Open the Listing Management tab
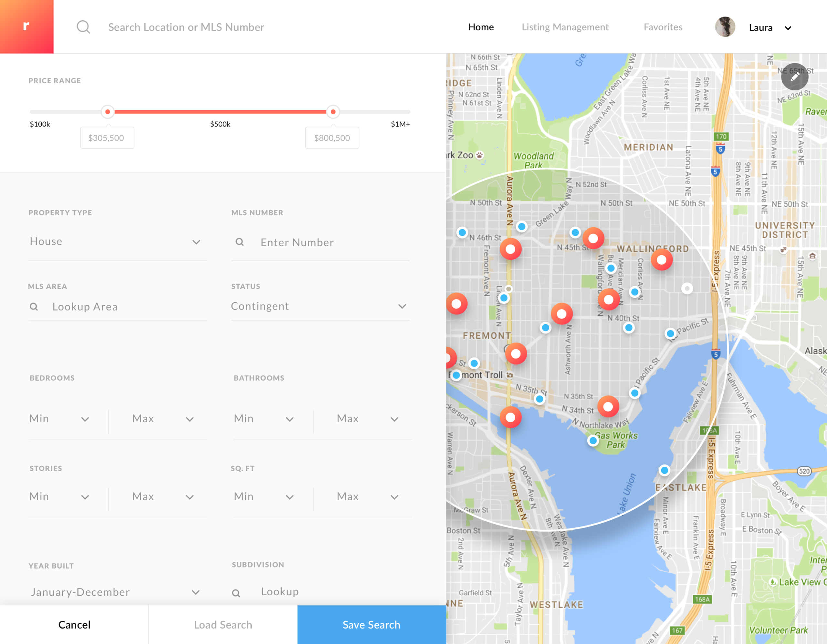The width and height of the screenshot is (827, 644). coord(565,27)
